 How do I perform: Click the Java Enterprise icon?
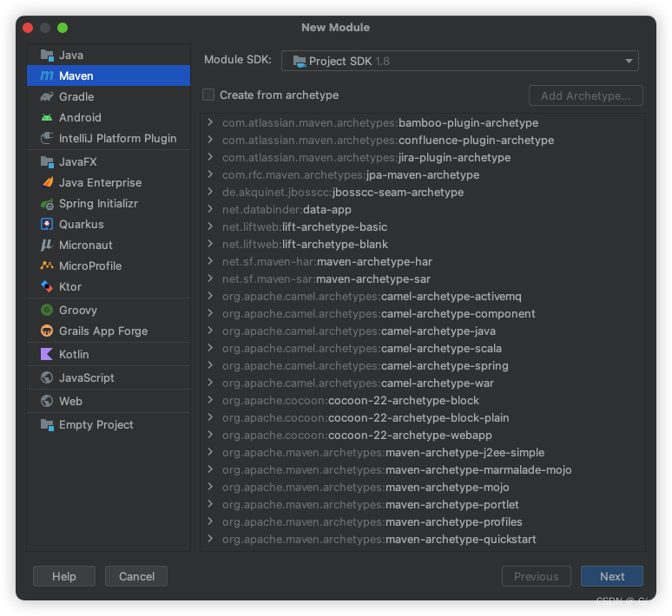(47, 182)
